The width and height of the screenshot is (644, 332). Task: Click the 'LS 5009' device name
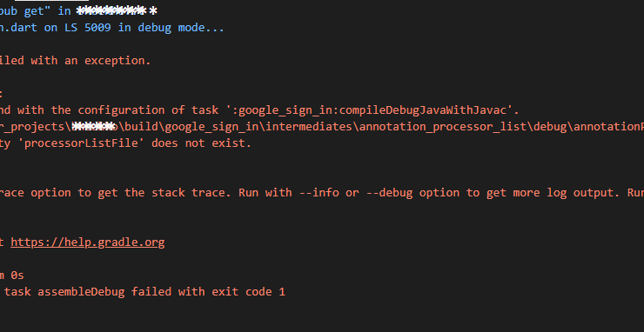88,28
